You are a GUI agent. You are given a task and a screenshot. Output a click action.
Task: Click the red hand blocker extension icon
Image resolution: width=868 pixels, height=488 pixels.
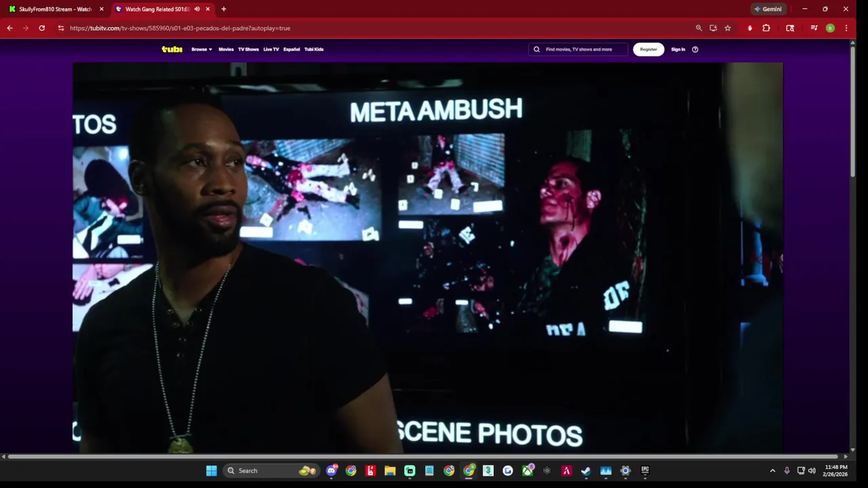750,28
